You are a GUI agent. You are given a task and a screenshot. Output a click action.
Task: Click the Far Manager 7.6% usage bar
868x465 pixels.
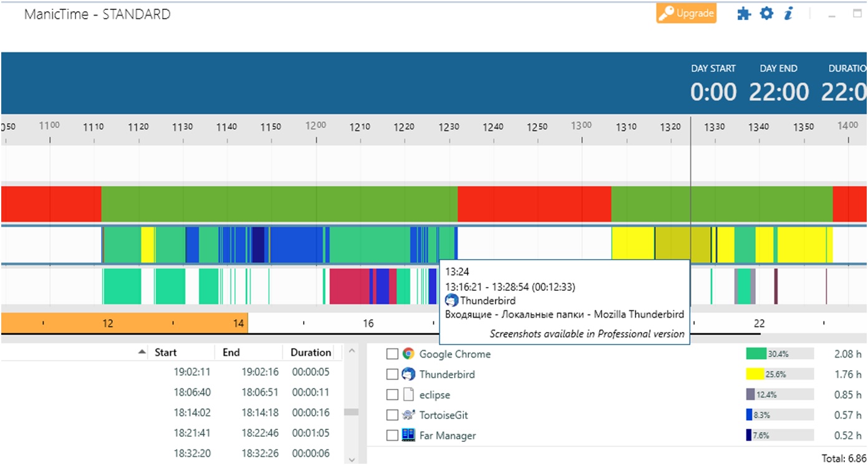click(x=779, y=436)
